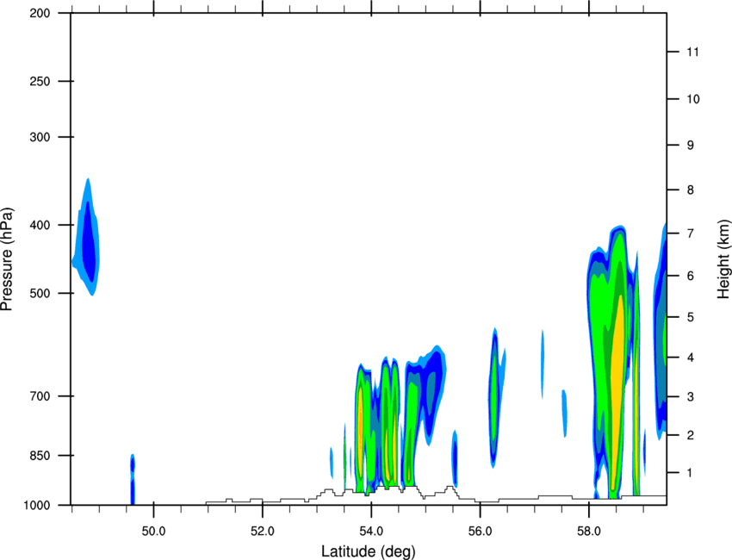Select the 300 pressure tick label
The height and width of the screenshot is (560, 732).
click(40, 137)
